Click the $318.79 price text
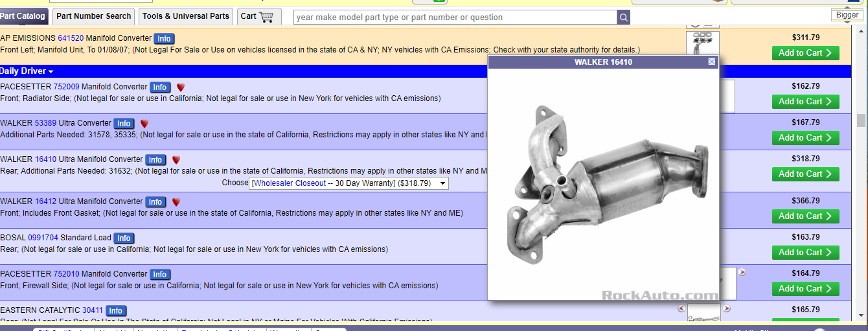868x331 pixels. click(805, 159)
